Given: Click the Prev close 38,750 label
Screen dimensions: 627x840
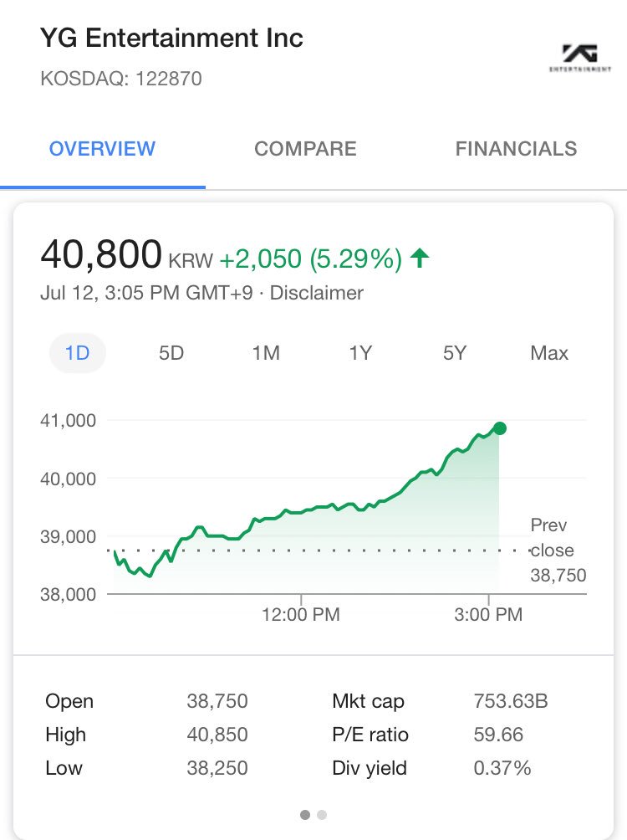Looking at the screenshot, I should [558, 551].
